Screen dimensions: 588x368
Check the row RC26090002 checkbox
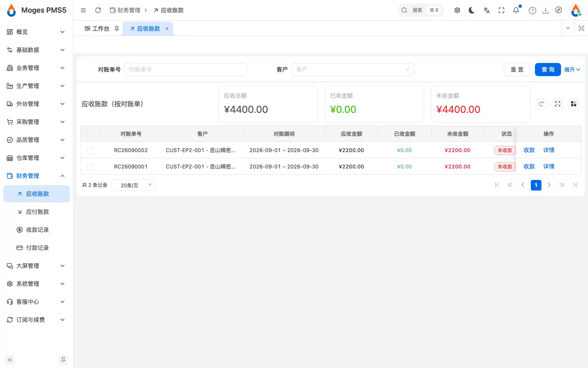pyautogui.click(x=90, y=150)
